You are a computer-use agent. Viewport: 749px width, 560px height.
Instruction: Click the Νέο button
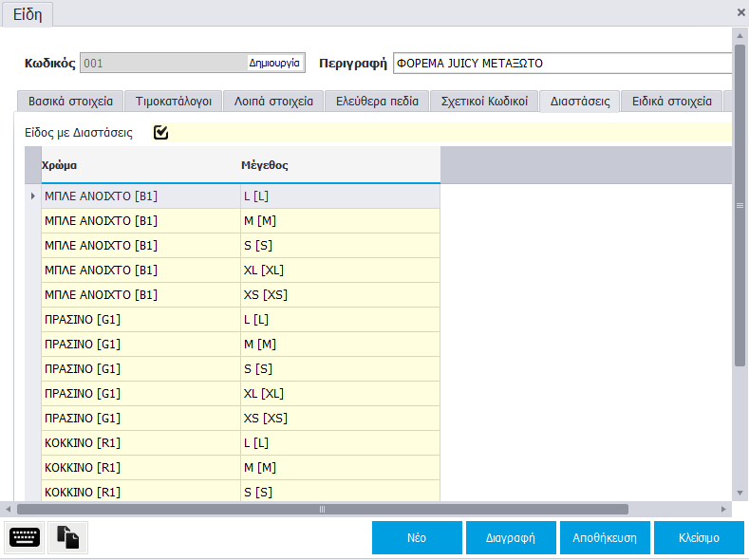pyautogui.click(x=417, y=537)
